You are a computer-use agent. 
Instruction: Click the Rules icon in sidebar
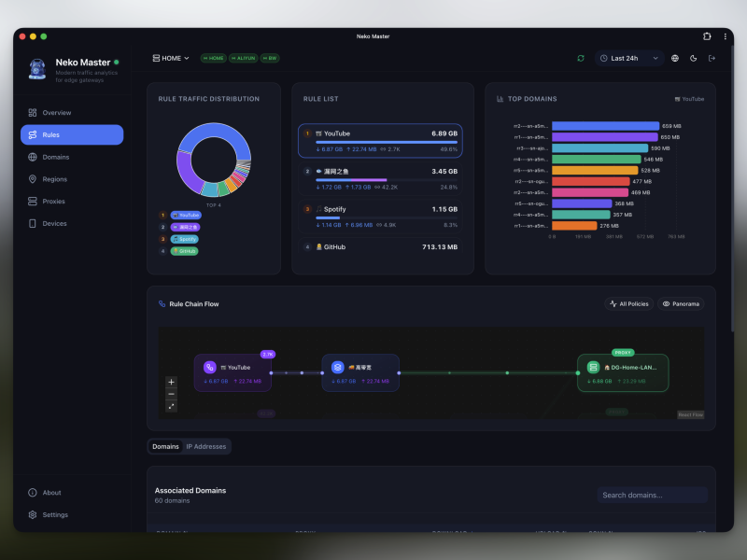point(33,134)
